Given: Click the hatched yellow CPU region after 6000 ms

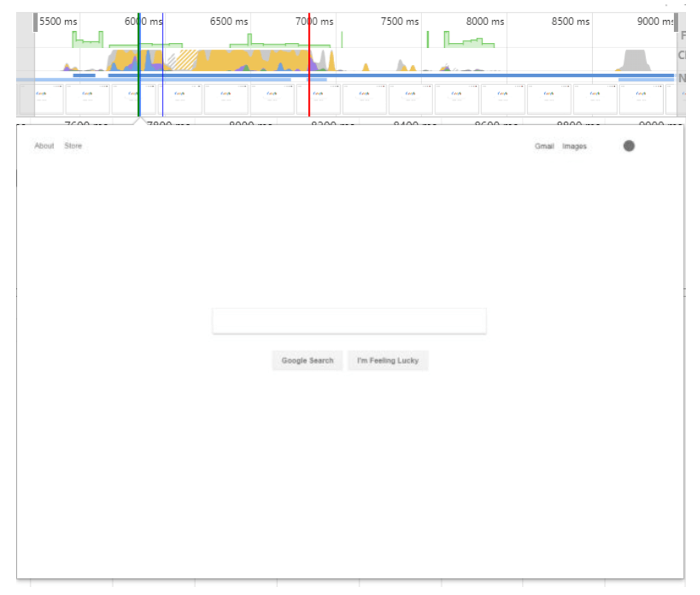Looking at the screenshot, I should [186, 61].
